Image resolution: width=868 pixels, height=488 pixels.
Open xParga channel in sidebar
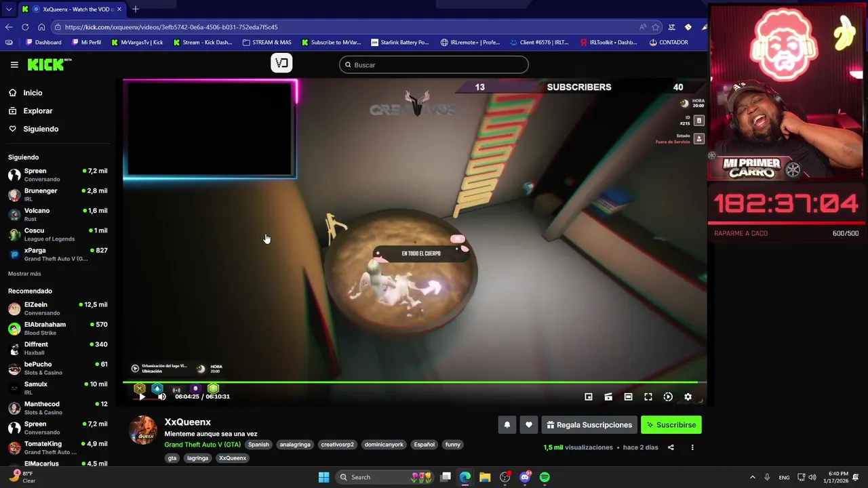pos(58,254)
